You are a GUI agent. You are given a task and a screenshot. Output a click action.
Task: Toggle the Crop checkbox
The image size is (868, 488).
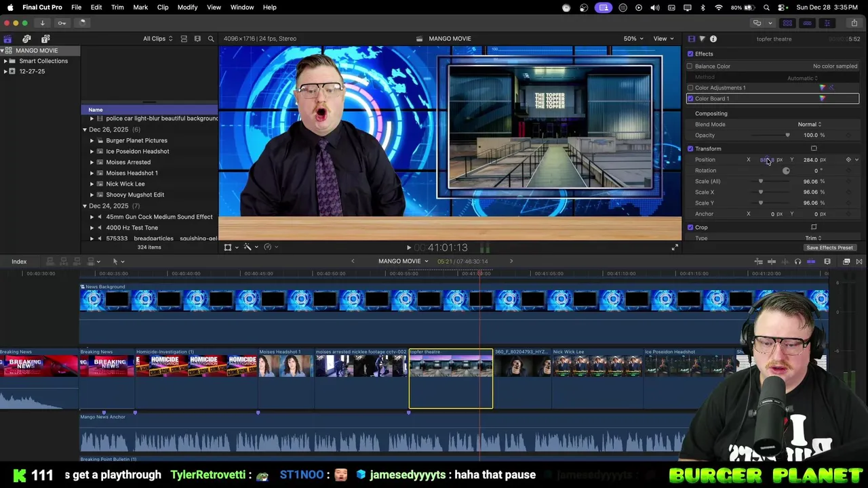(x=690, y=227)
